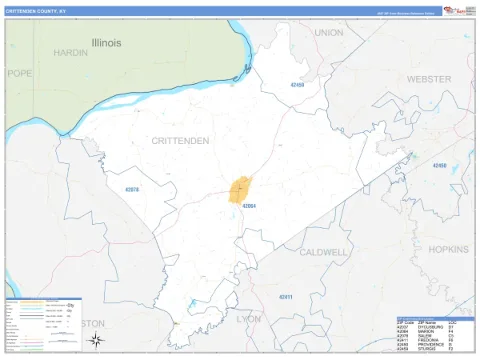Screen dimensions: 480x360
Task: Click the publisher logo in the header
Action: tap(459, 11)
